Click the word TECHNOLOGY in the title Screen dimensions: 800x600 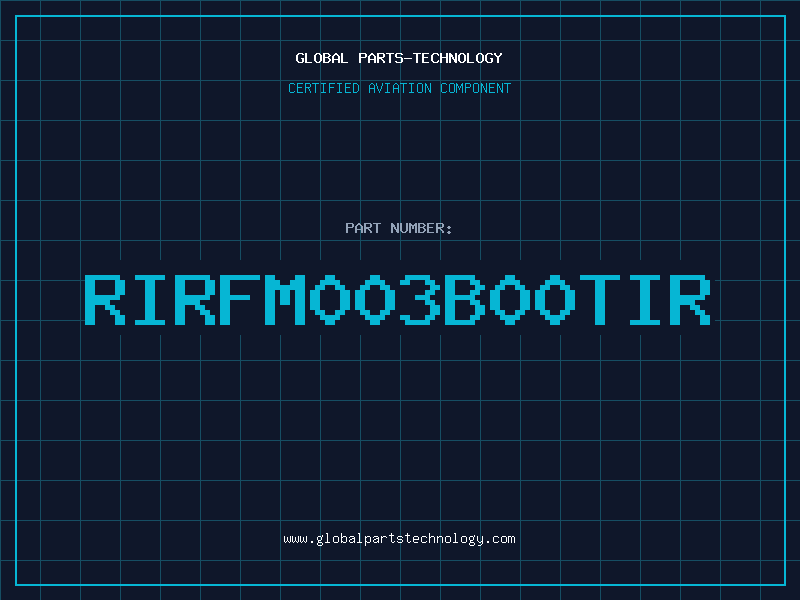458,58
